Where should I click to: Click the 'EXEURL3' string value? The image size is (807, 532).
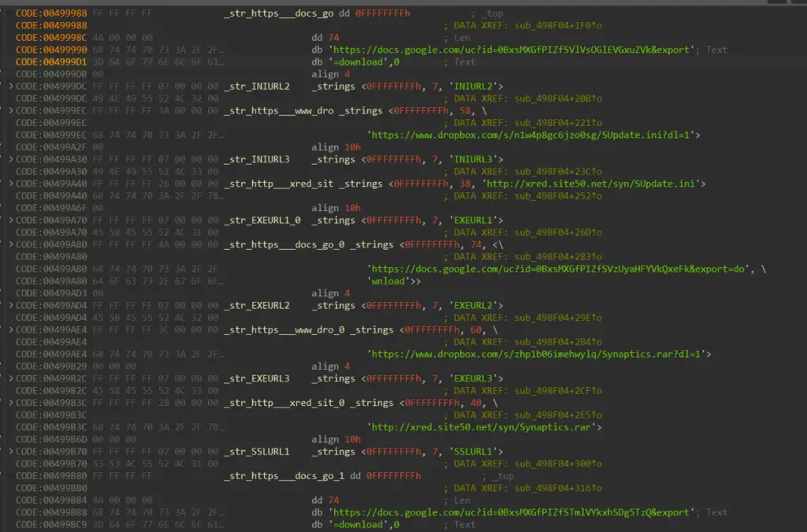(473, 378)
